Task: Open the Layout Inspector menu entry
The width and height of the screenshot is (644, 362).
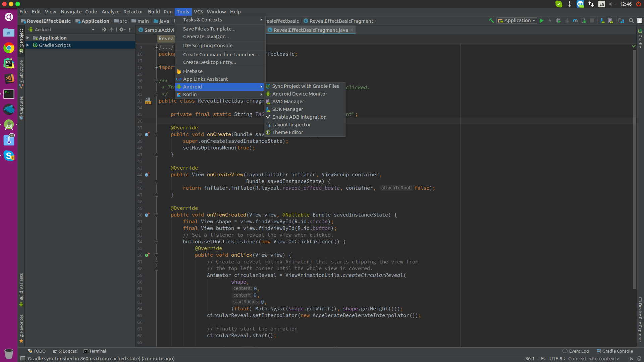Action: tap(291, 125)
